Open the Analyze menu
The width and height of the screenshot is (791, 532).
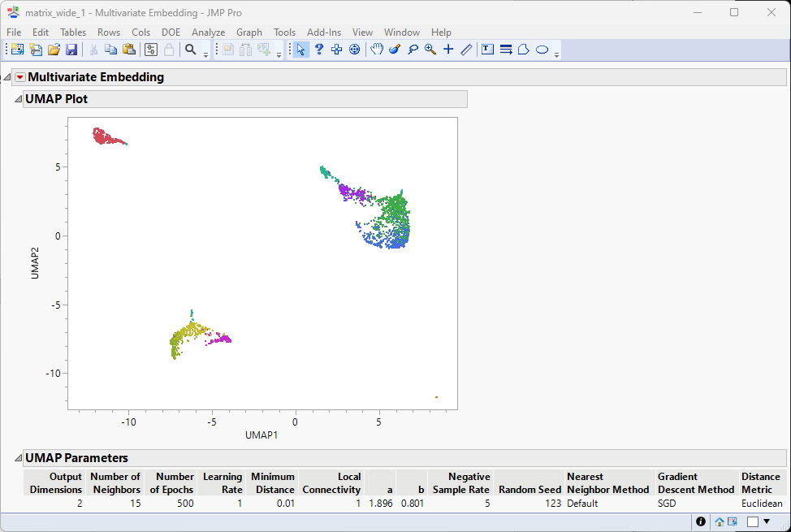(208, 32)
